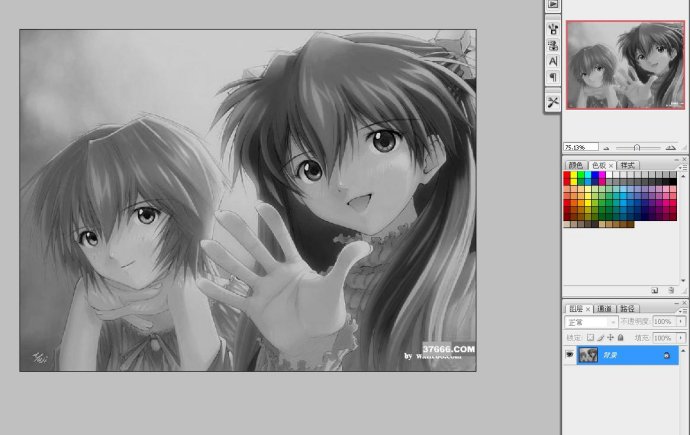
Task: Pick the magenta swatch in first row
Action: pyautogui.click(x=602, y=175)
